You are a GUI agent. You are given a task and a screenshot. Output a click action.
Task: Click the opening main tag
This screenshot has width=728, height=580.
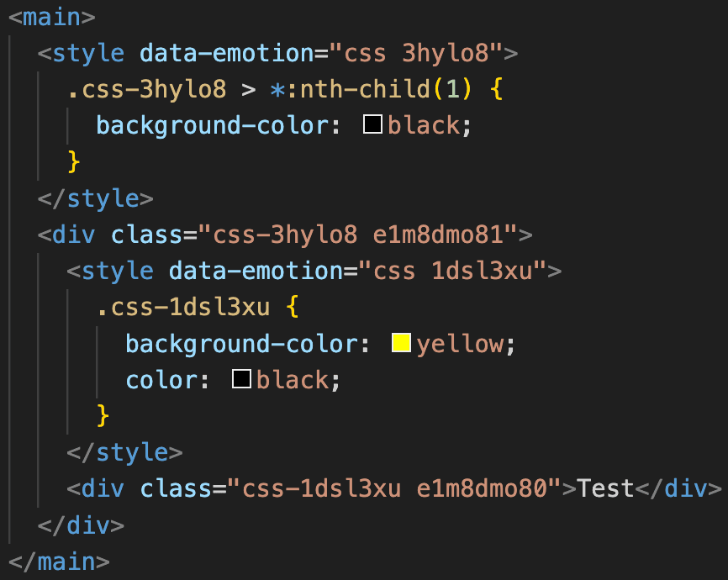52,17
